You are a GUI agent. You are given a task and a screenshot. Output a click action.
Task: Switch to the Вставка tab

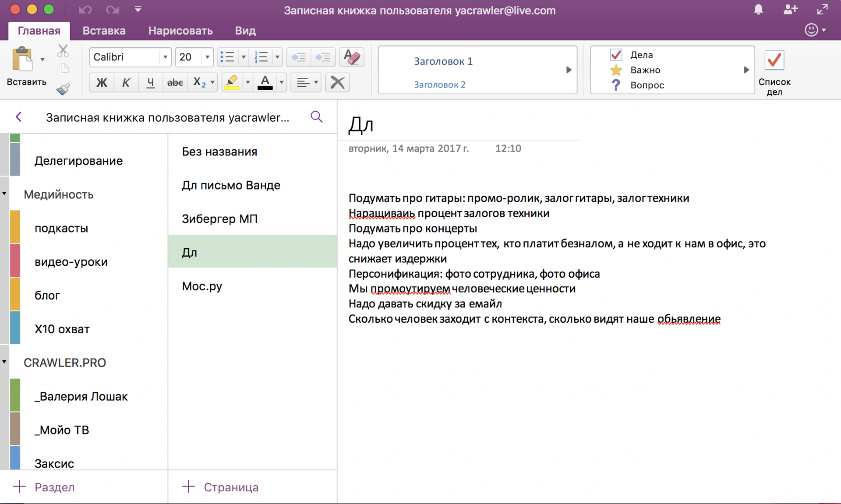tap(104, 31)
